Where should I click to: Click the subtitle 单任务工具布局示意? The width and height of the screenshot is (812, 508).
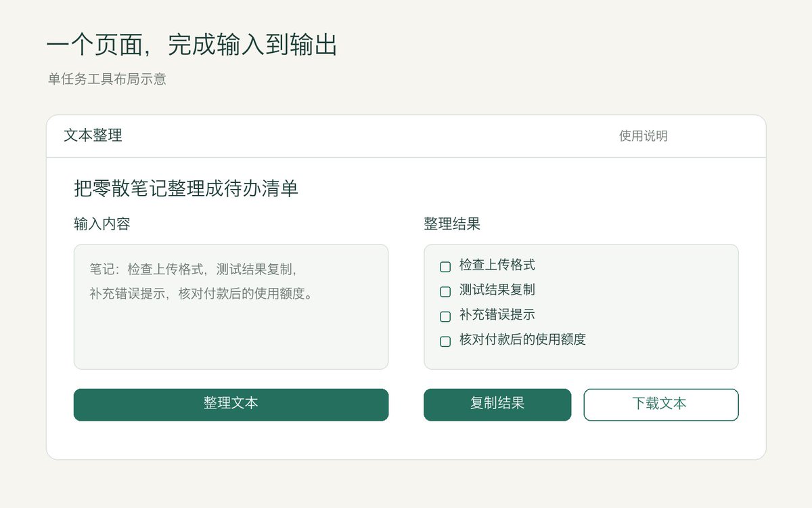point(107,79)
